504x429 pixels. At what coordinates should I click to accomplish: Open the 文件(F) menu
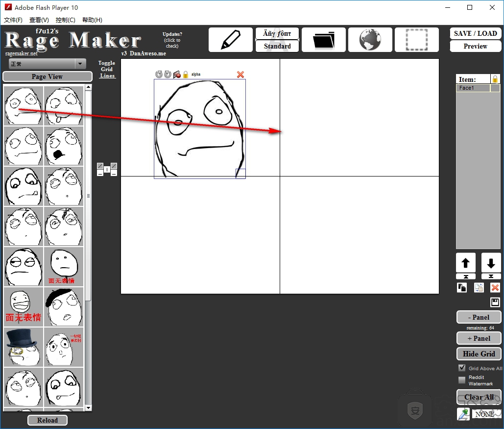(13, 20)
